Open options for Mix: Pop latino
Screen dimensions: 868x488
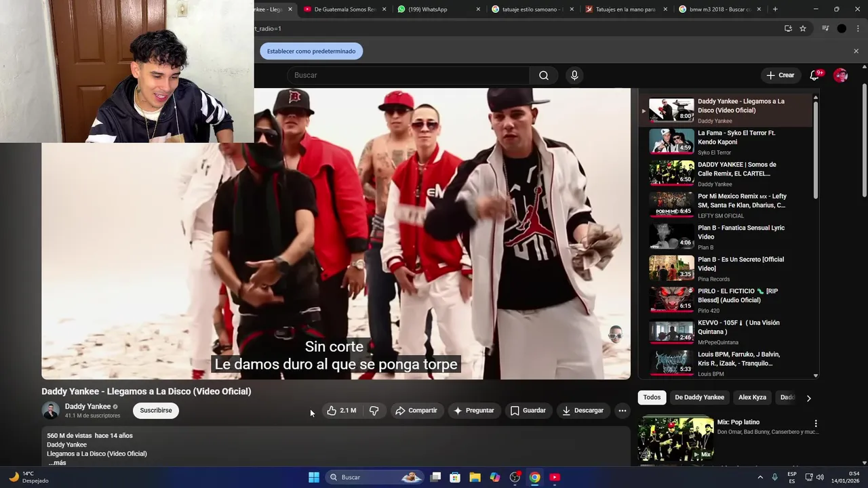click(816, 424)
